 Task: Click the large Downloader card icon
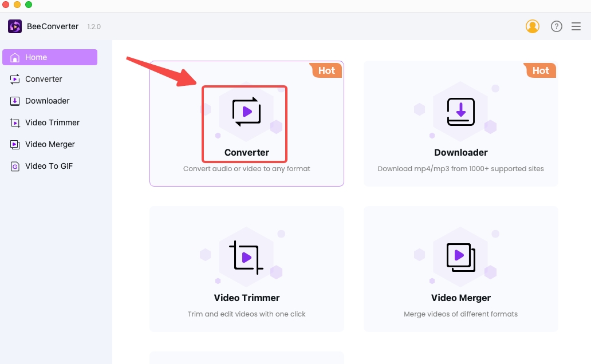(460, 112)
